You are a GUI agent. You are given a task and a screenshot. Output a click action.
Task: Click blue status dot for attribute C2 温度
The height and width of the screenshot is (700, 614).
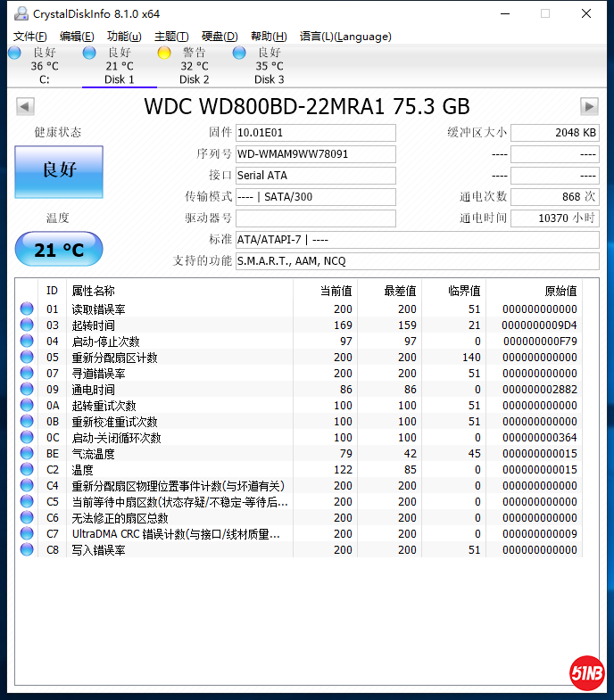pos(27,470)
